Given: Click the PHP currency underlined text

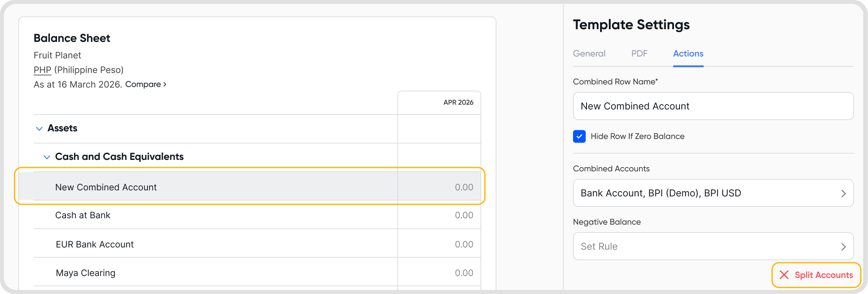Looking at the screenshot, I should tap(42, 70).
